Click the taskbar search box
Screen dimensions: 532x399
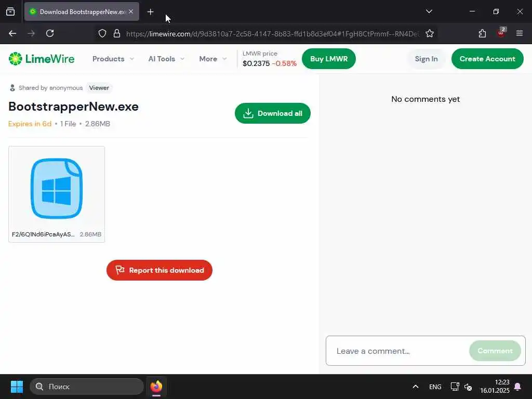tap(87, 387)
